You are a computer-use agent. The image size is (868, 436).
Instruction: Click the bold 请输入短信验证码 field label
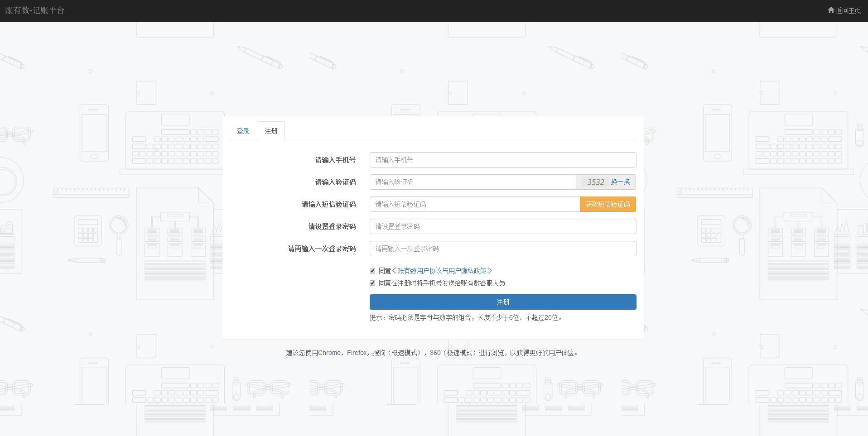tap(328, 204)
